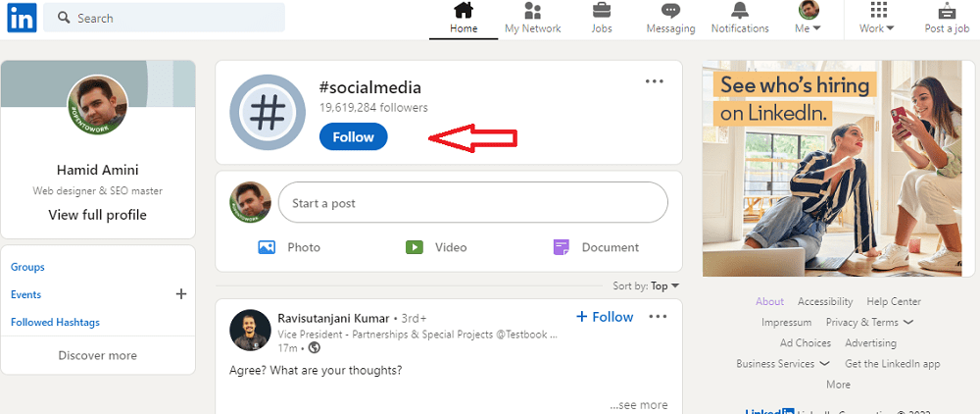Open the Followed Hashtags link
The width and height of the screenshot is (980, 414).
coord(55,322)
